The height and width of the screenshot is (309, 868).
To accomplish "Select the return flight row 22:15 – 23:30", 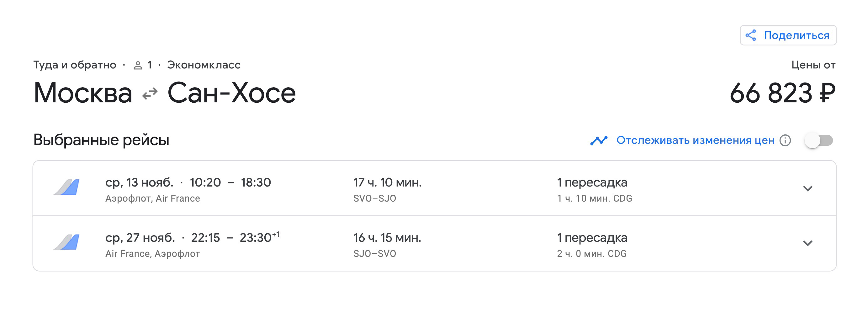I will [434, 243].
